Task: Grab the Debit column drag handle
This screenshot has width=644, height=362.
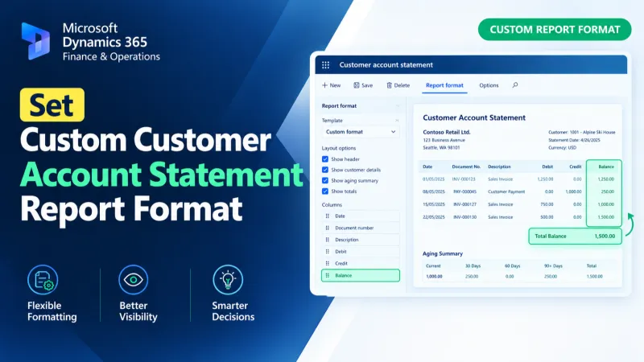Action: tap(328, 252)
